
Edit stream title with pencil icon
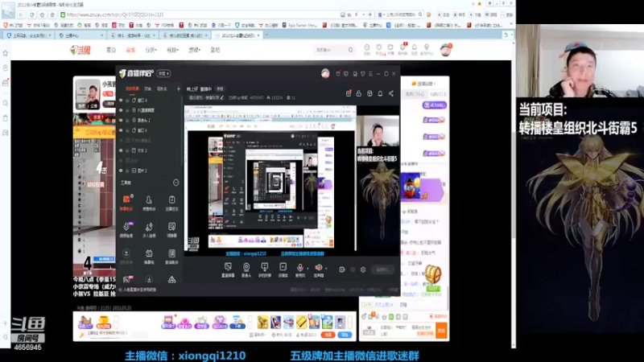pos(222,98)
